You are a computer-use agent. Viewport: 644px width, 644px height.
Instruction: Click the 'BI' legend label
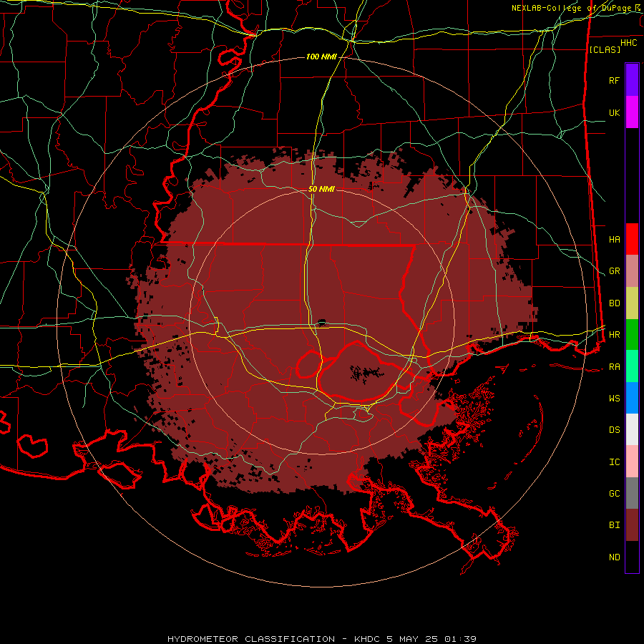[x=614, y=525]
